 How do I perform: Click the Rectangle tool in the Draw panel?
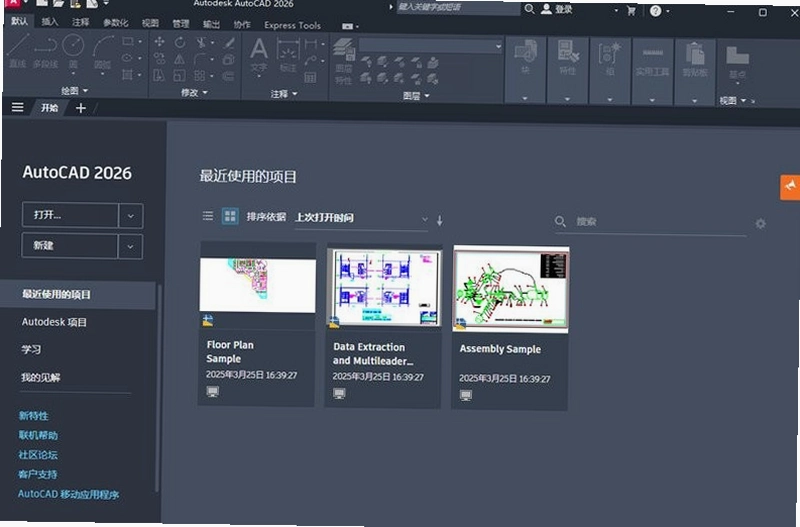[128, 41]
